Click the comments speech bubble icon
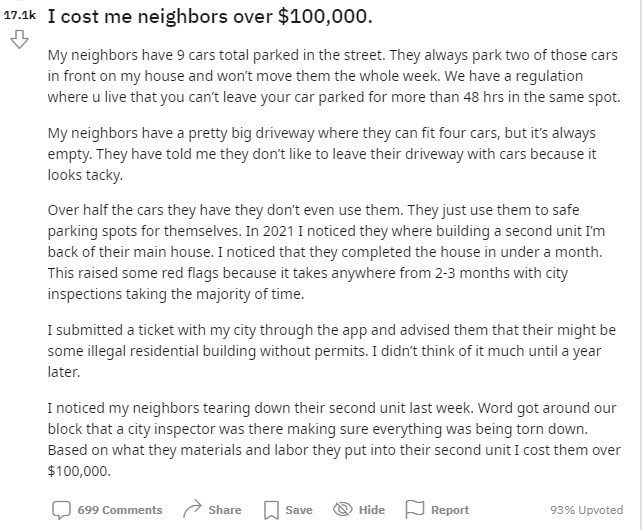The image size is (642, 530). pyautogui.click(x=61, y=510)
